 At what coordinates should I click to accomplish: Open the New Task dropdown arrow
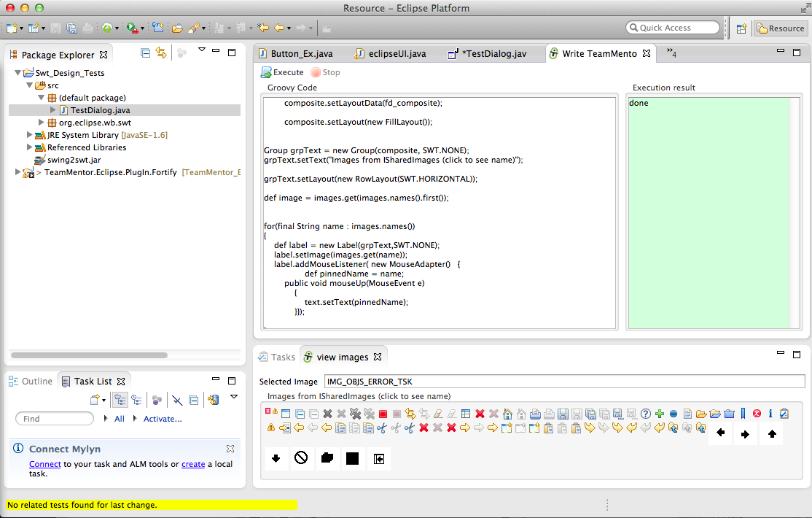104,401
